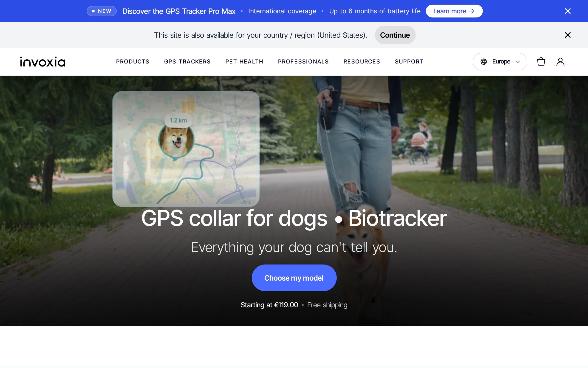Image resolution: width=588 pixels, height=368 pixels.
Task: Click 'International coverage' banner text
Action: [282, 11]
